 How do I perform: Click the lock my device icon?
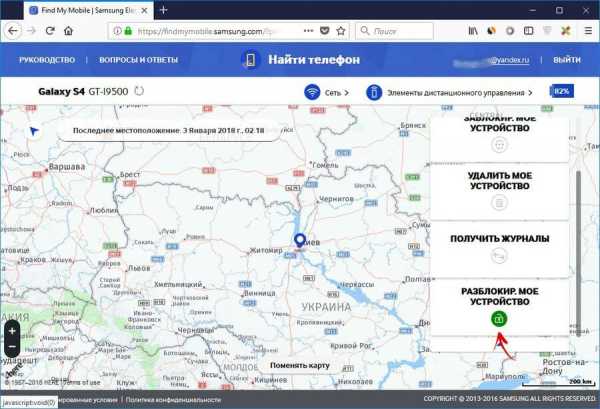pos(499,144)
